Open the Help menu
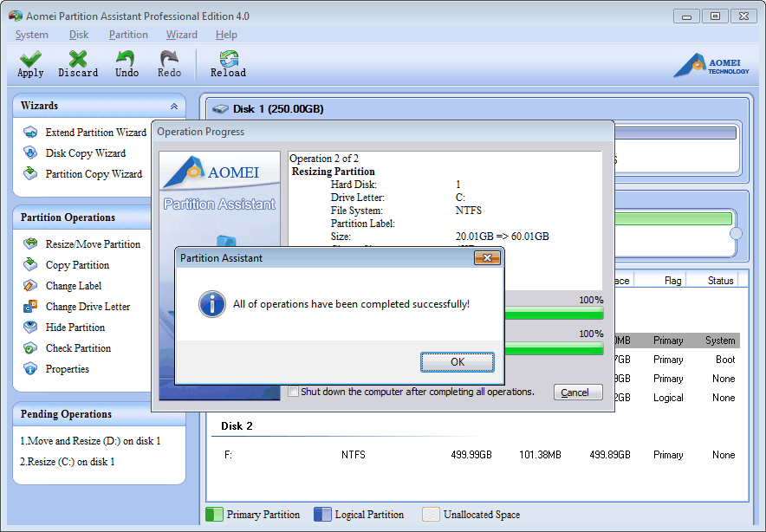The height and width of the screenshot is (532, 766). (x=226, y=35)
